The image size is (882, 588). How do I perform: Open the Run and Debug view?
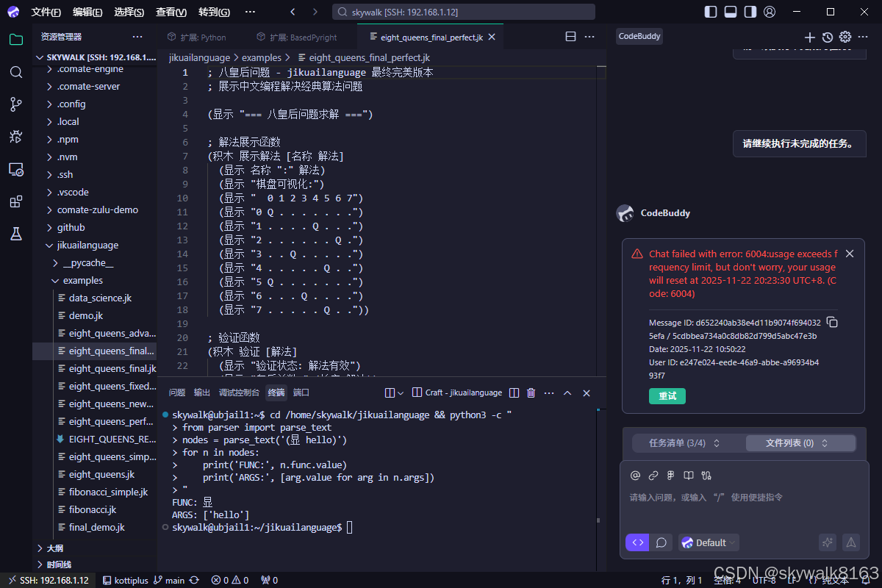click(16, 137)
